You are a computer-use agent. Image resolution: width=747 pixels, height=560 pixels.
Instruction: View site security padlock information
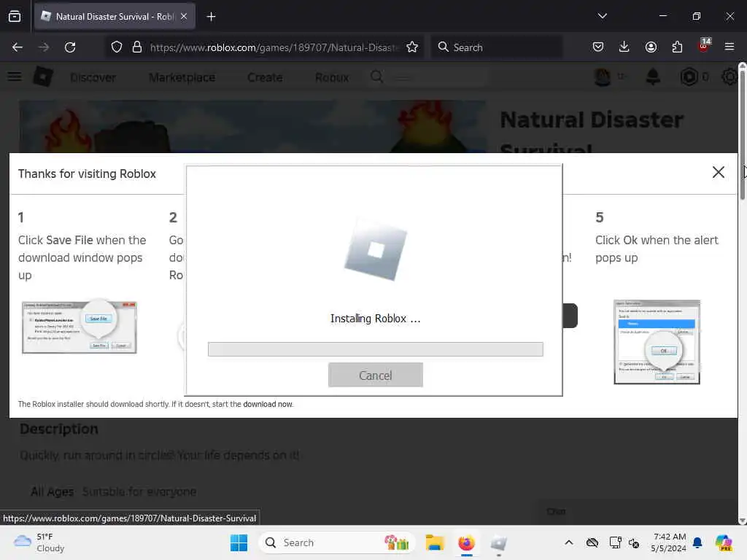tap(137, 47)
